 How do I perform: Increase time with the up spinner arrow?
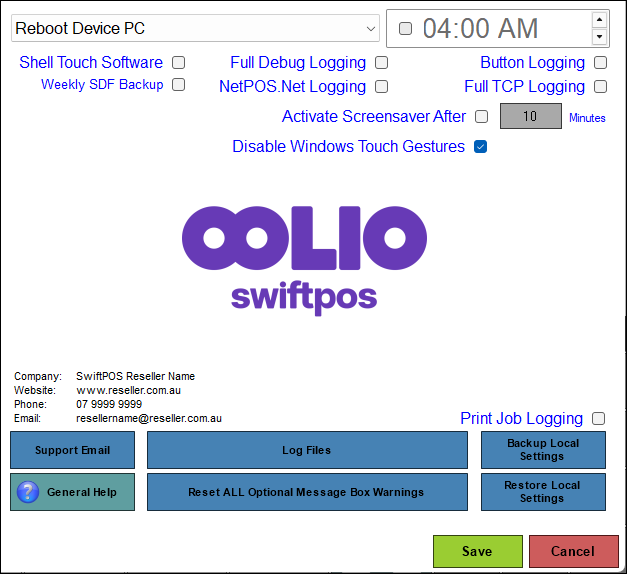(x=599, y=20)
